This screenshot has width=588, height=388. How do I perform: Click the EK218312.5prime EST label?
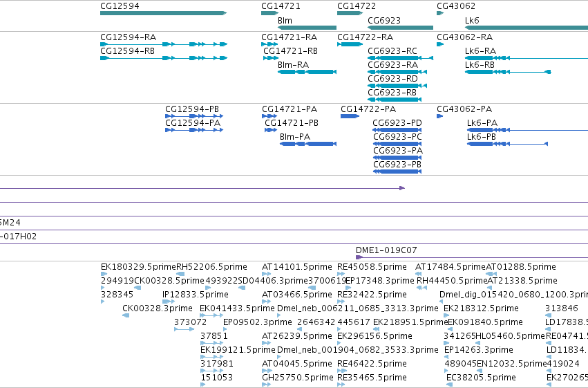click(x=481, y=308)
